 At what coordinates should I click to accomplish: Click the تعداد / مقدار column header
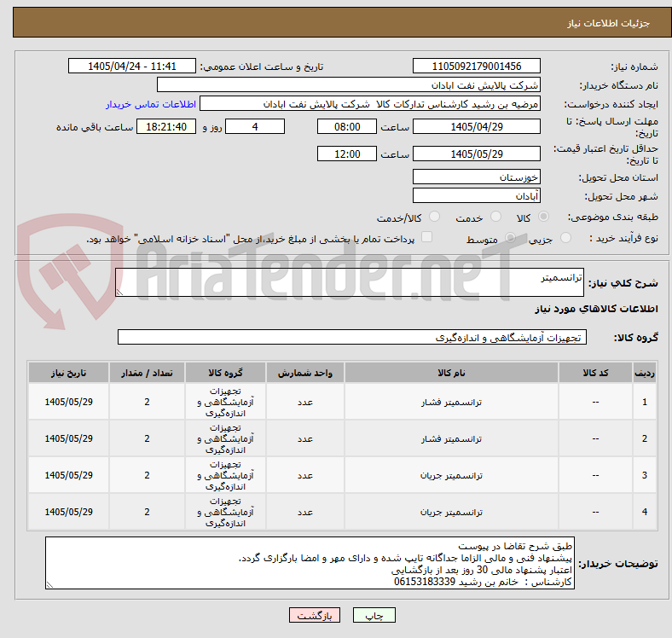147,373
